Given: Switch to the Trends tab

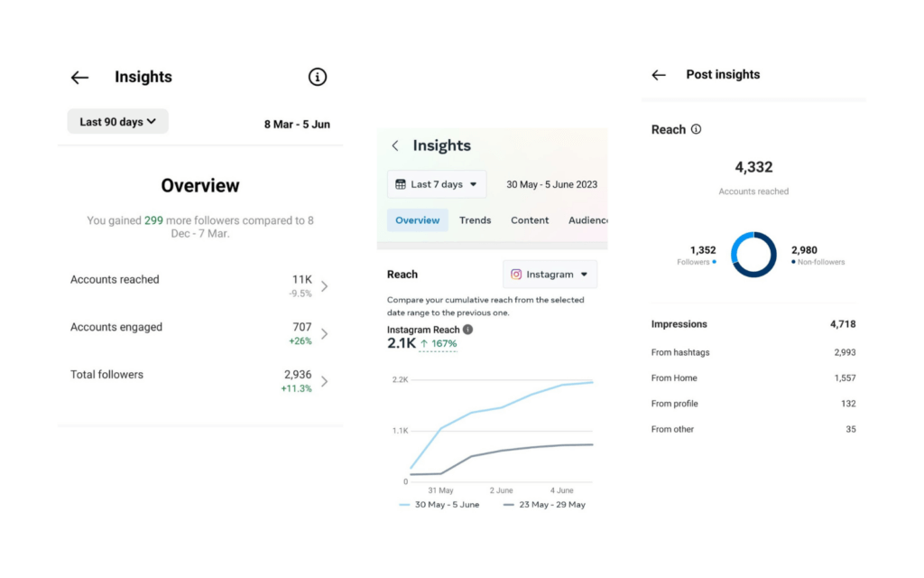Looking at the screenshot, I should click(475, 219).
